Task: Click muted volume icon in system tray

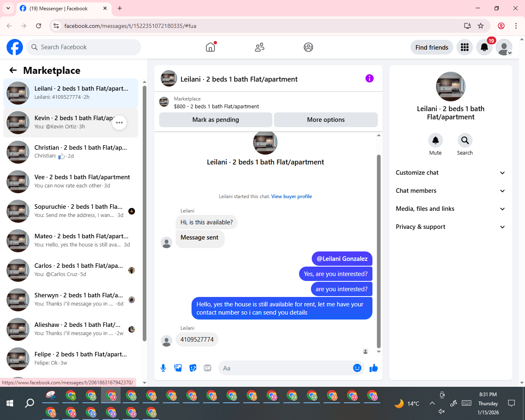Action: (x=442, y=411)
